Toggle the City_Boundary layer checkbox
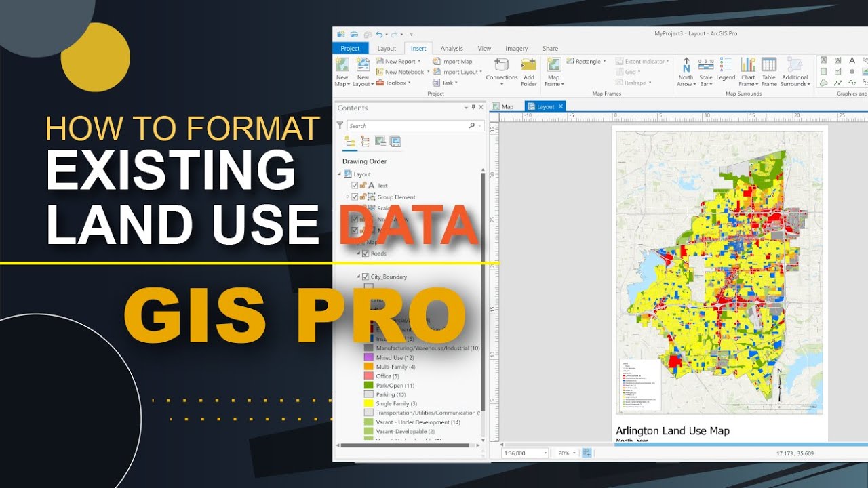 point(366,277)
